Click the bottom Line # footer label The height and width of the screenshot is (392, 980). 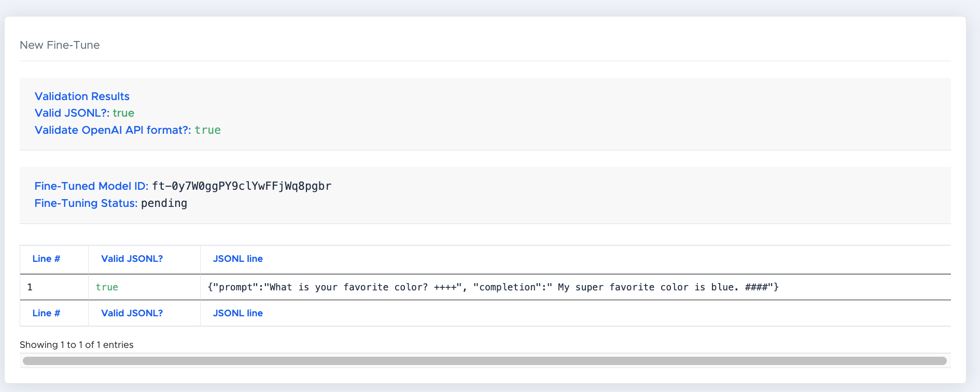click(46, 313)
